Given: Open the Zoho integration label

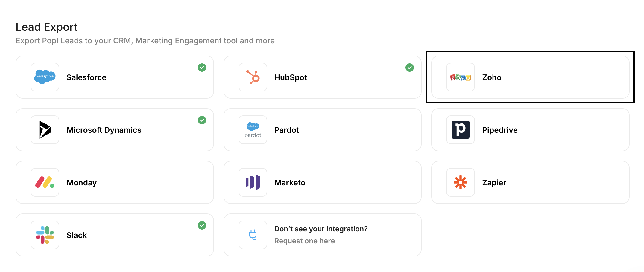Looking at the screenshot, I should pyautogui.click(x=492, y=77).
